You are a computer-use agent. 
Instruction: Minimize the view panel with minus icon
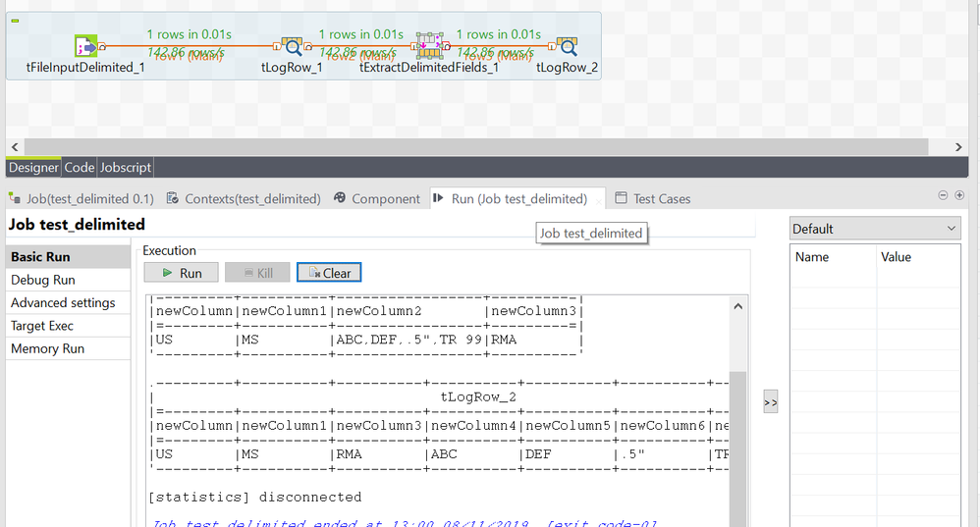pyautogui.click(x=943, y=195)
